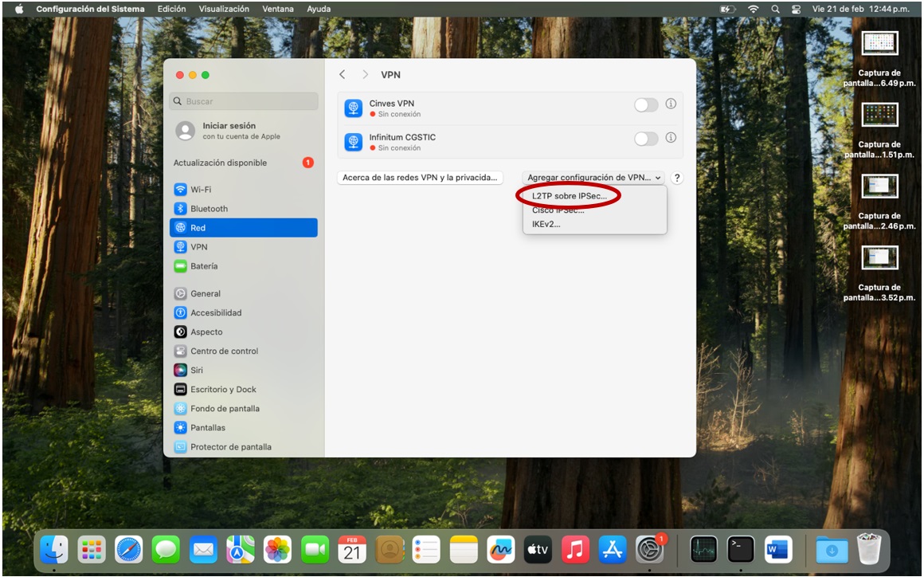Select IKEv2 from the VPN menu

pos(546,225)
